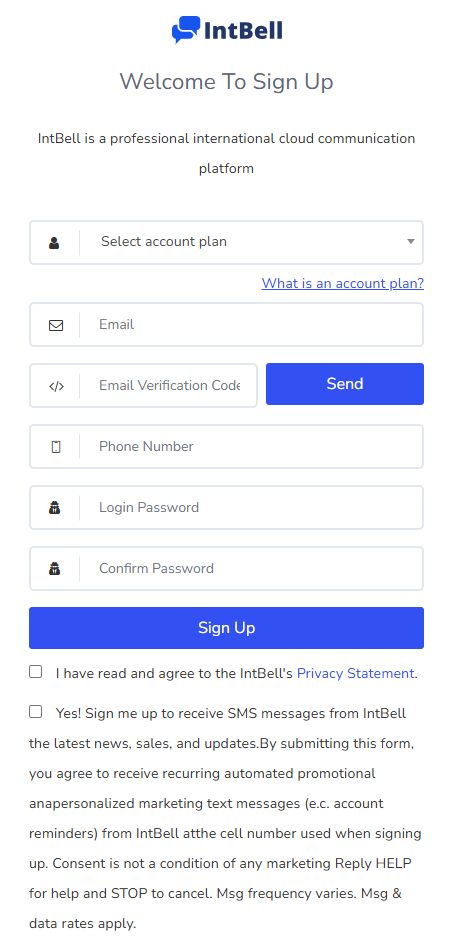Click the code brackets icon for verification
The image size is (449, 946).
(x=56, y=387)
